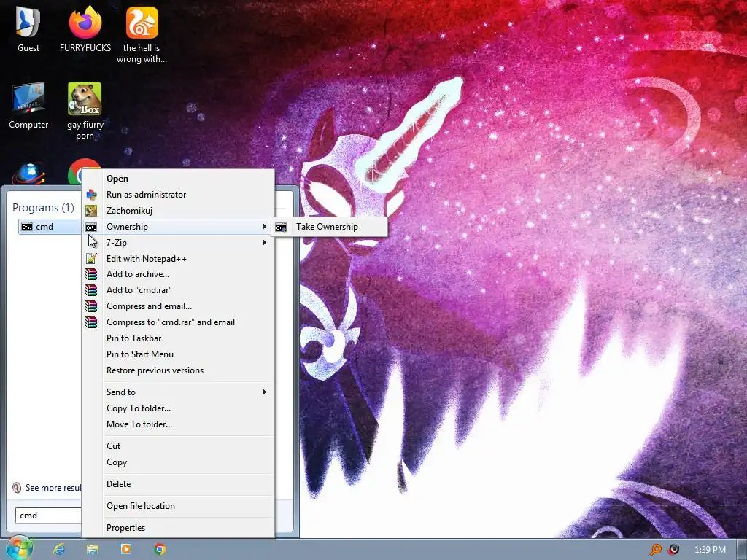This screenshot has height=560, width=747.
Task: Click the See more results link
Action: click(53, 488)
